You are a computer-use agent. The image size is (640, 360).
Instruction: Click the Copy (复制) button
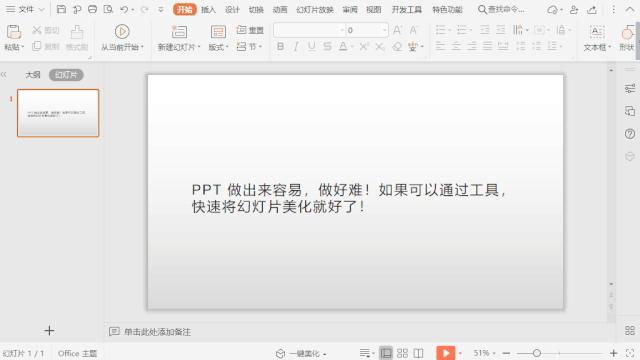click(46, 46)
